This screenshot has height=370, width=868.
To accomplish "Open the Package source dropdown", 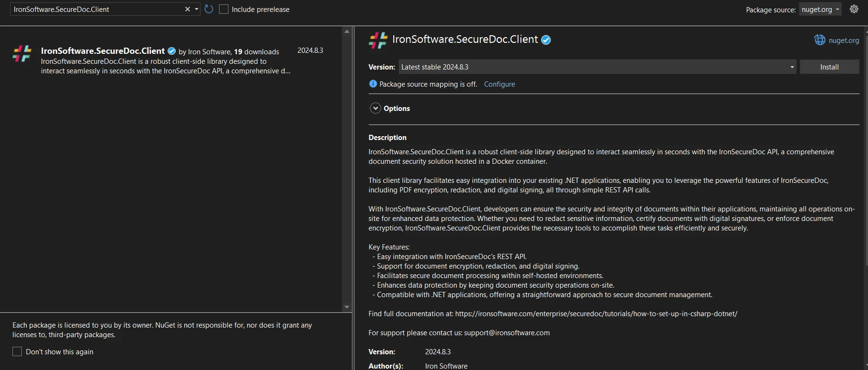I will [820, 10].
